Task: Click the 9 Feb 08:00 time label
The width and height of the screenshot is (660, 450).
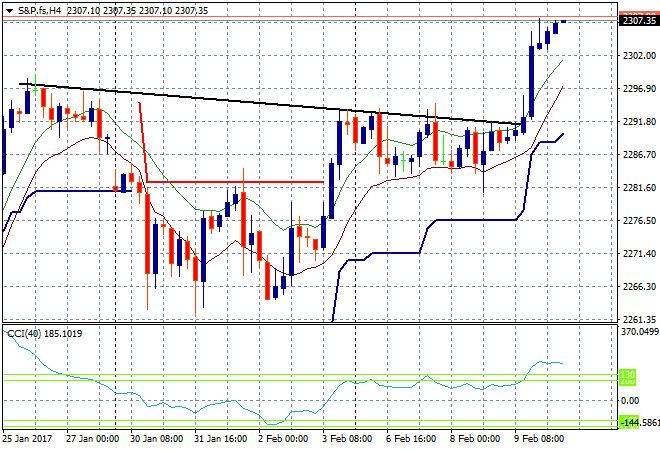Action: click(x=539, y=439)
